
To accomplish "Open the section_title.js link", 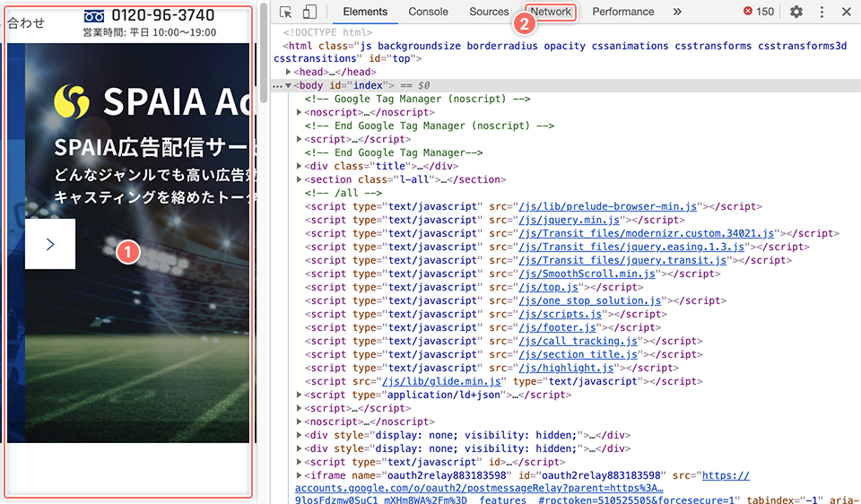I will [578, 354].
